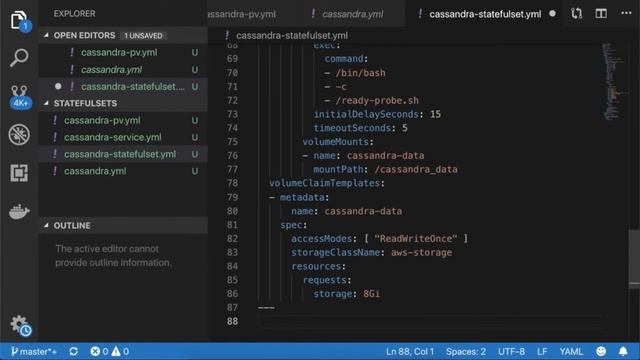Click "timeoutSeconds" key

coord(352,128)
